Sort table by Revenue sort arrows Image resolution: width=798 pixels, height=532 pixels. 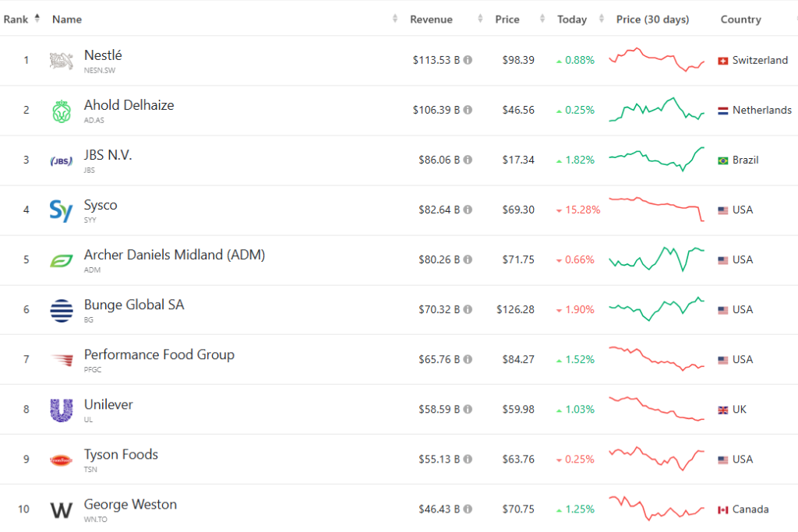coord(396,19)
